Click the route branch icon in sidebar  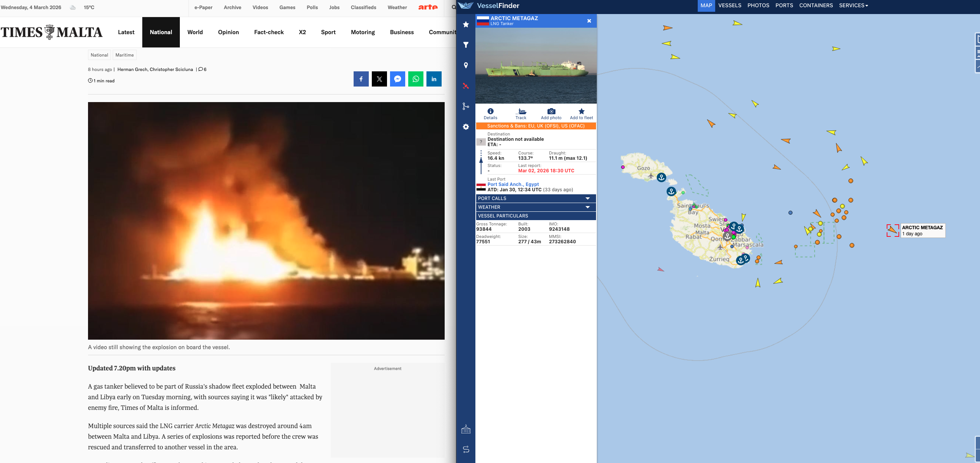click(466, 106)
